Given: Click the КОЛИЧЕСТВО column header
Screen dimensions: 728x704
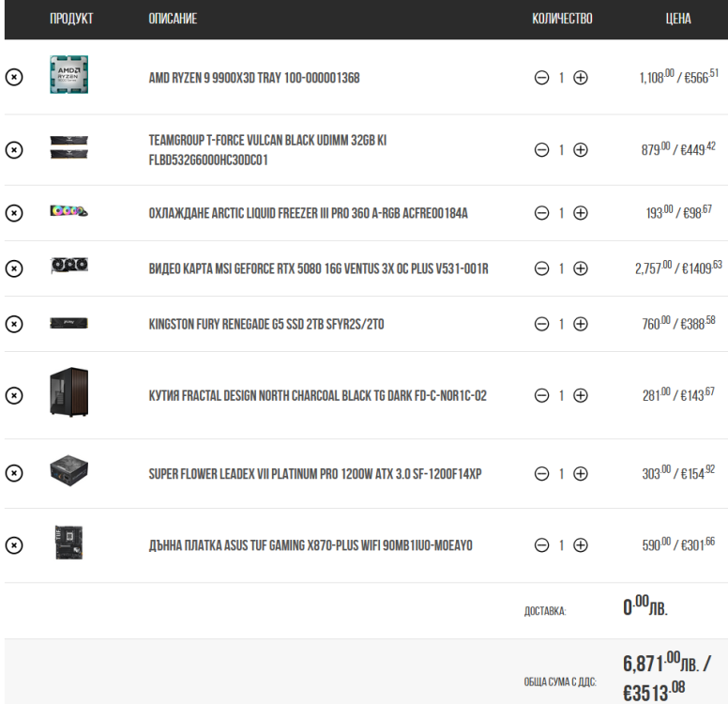Looking at the screenshot, I should (562, 19).
